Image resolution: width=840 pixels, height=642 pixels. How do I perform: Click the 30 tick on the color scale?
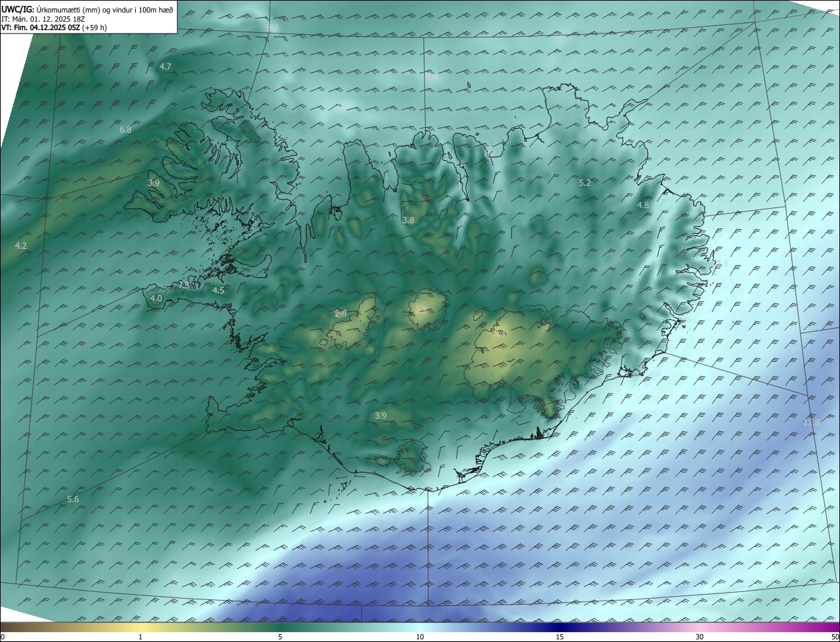[x=700, y=637]
